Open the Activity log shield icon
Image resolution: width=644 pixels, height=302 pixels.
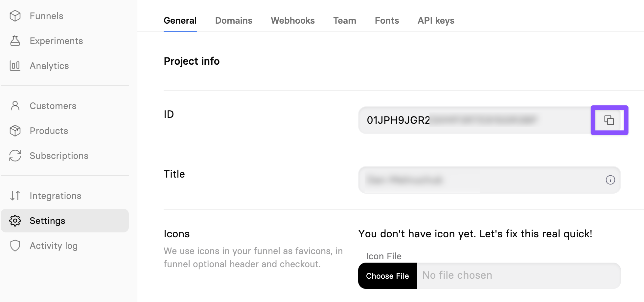[15, 246]
